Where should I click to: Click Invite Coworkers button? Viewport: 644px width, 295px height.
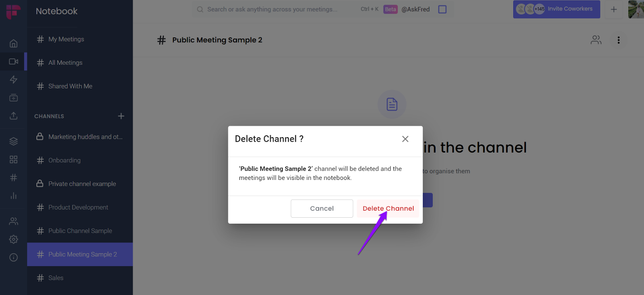tap(557, 9)
